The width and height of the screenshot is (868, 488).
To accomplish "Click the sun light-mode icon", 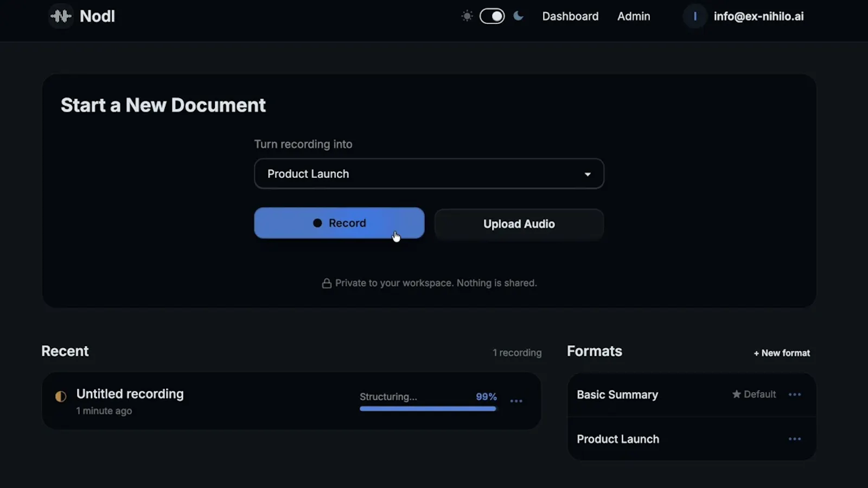I will tap(467, 16).
